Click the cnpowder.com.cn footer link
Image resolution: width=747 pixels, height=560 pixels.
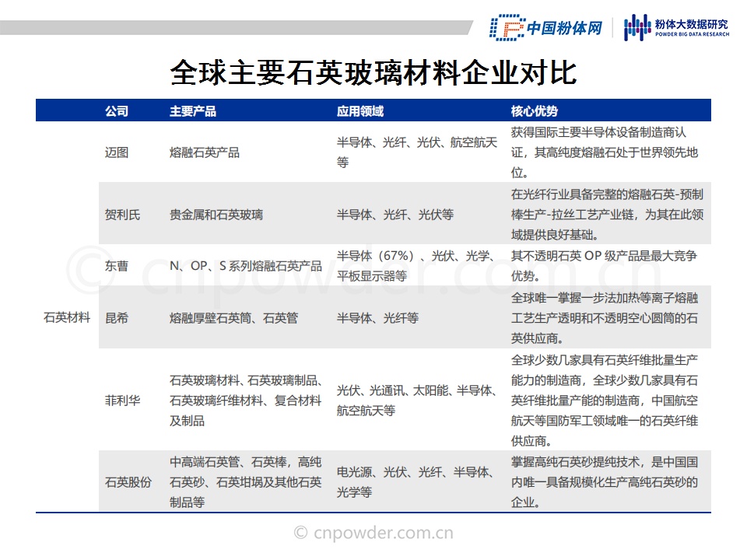pos(373,534)
